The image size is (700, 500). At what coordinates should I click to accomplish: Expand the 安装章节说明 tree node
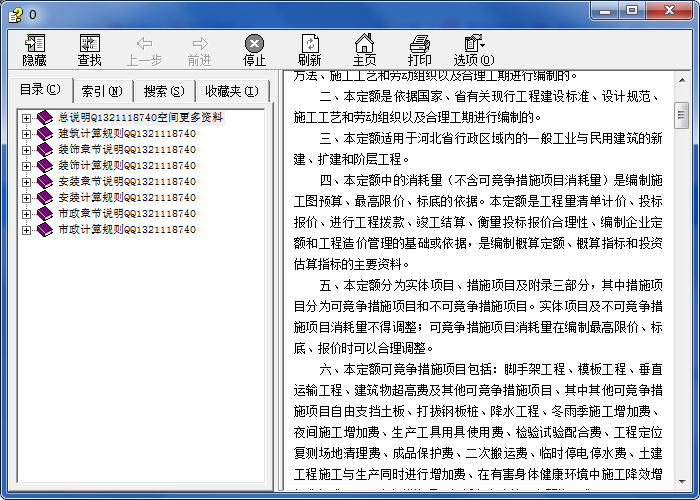(26, 182)
